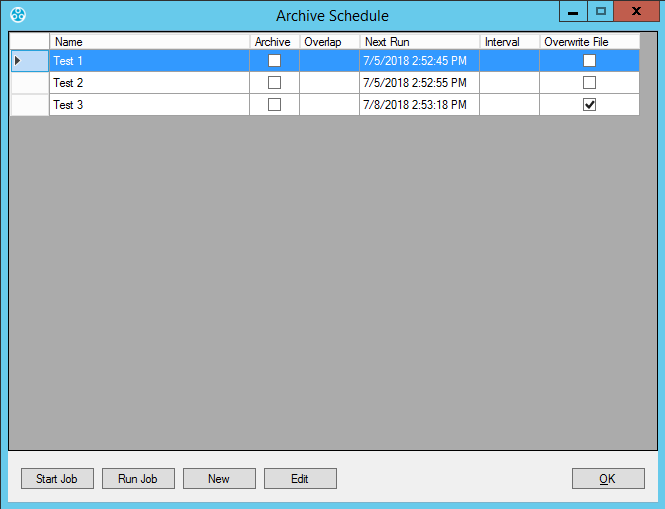Enable Overwrite File for Test 1
The height and width of the screenshot is (509, 665).
tap(589, 61)
